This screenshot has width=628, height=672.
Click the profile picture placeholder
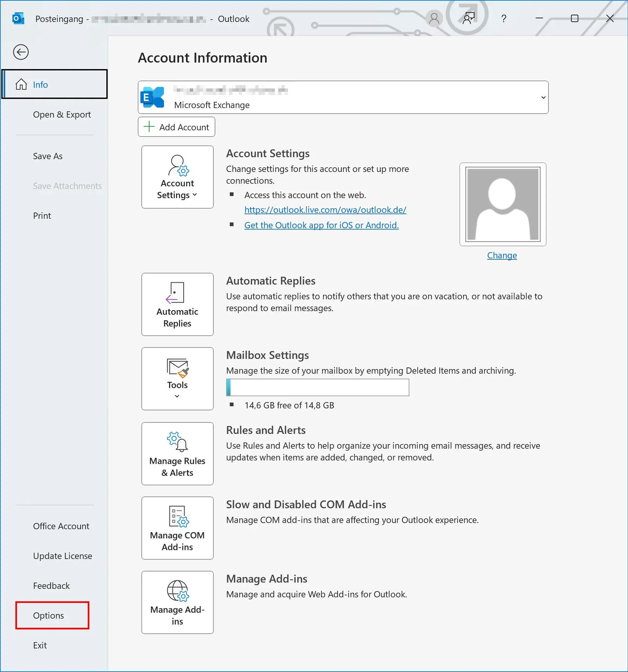point(503,204)
